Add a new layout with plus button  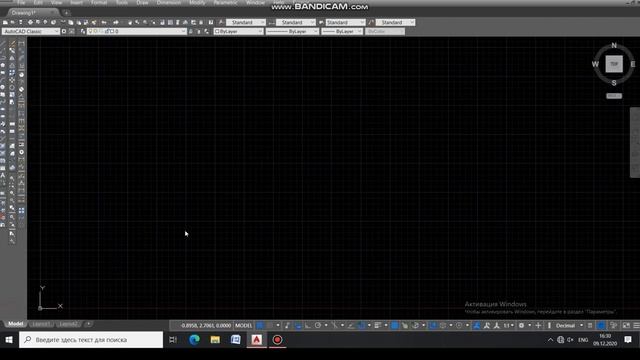[x=88, y=324]
